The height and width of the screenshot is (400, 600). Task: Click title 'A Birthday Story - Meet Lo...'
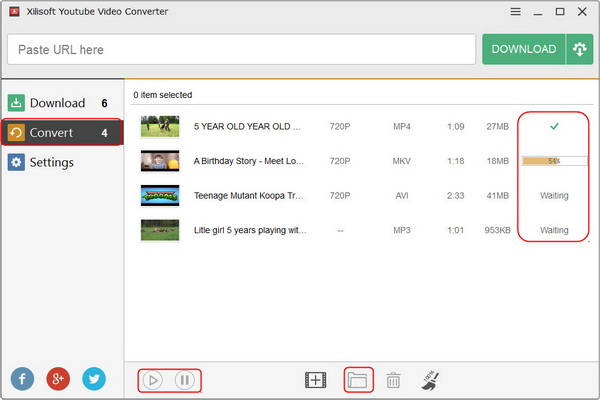pos(249,161)
